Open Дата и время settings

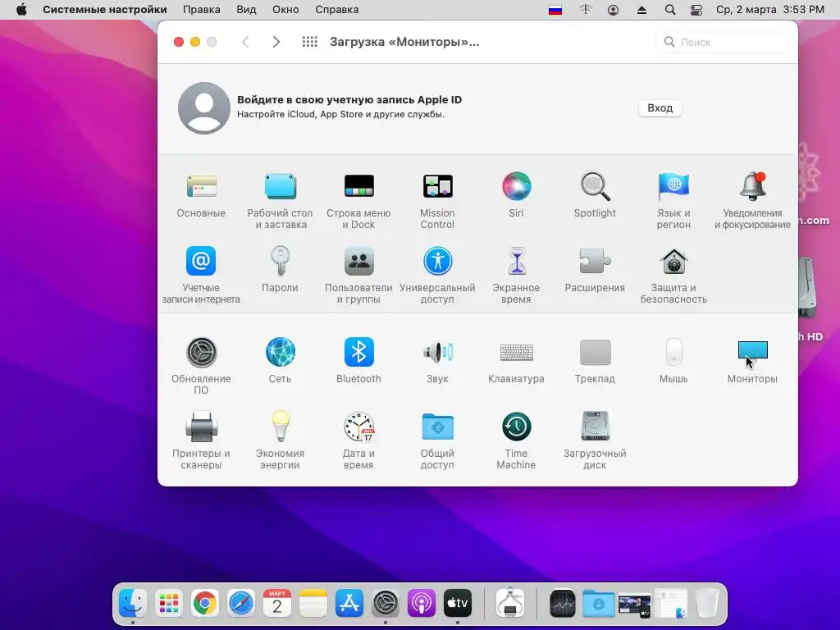coord(358,441)
